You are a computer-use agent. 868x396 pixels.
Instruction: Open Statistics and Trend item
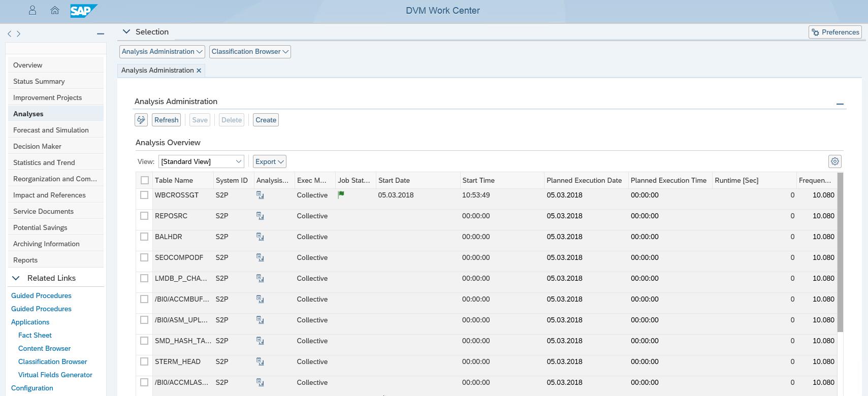(56, 162)
